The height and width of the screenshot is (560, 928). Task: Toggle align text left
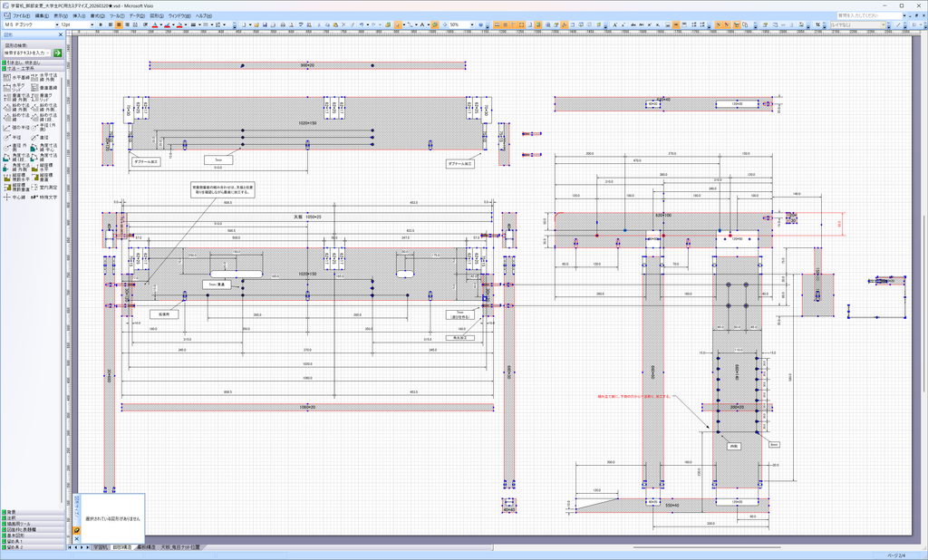click(x=110, y=24)
